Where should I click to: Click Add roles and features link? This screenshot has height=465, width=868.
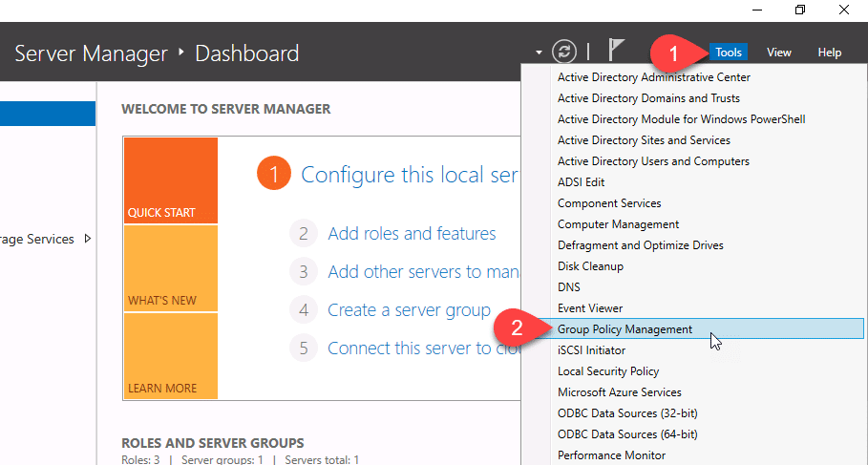point(412,234)
